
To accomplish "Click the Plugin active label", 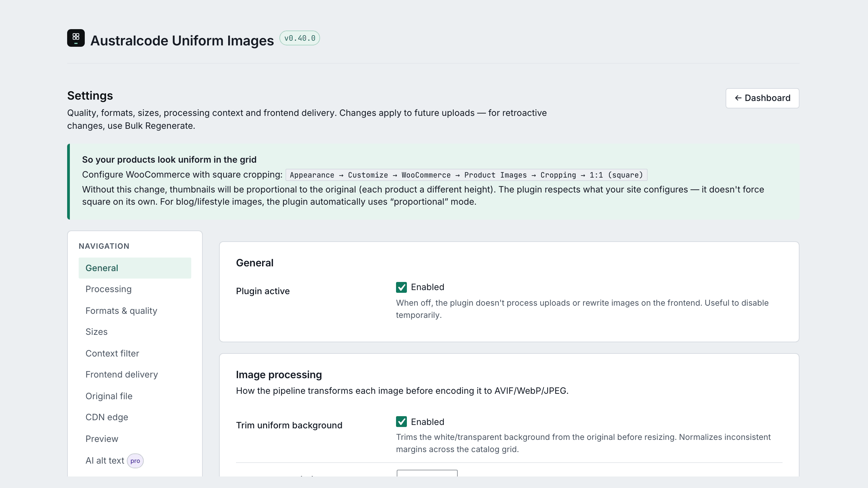I will point(263,291).
